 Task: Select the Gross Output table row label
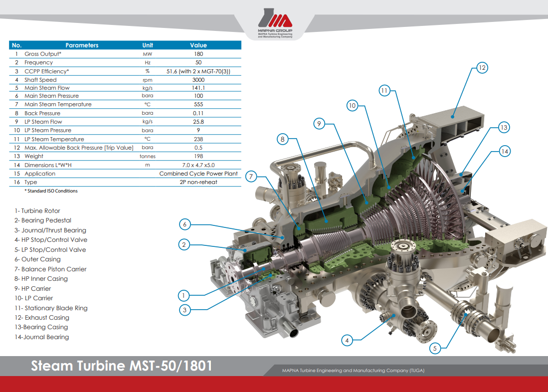click(43, 54)
